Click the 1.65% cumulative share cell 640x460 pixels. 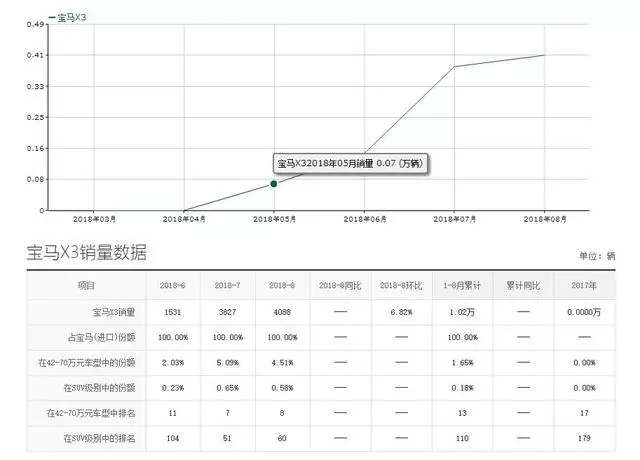[x=462, y=363]
